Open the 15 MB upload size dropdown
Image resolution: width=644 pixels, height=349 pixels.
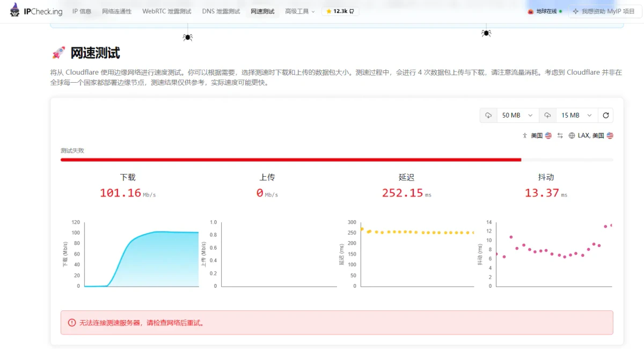[x=577, y=115]
